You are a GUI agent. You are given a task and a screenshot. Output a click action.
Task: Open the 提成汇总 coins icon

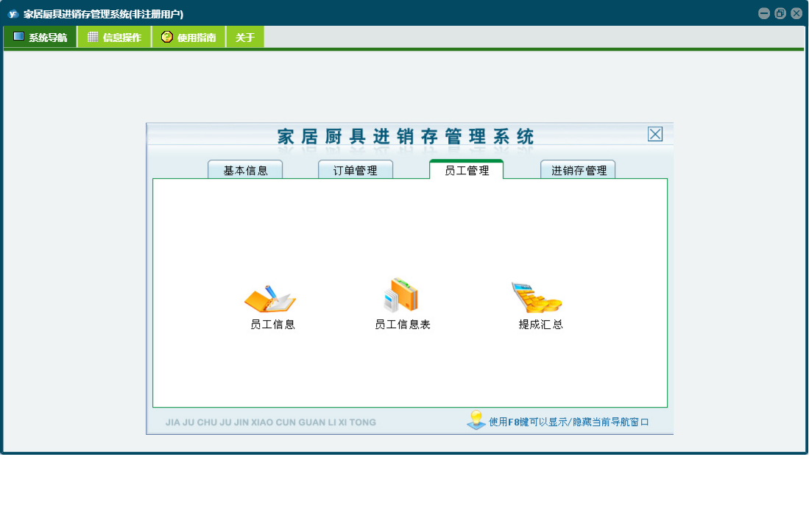[537, 297]
